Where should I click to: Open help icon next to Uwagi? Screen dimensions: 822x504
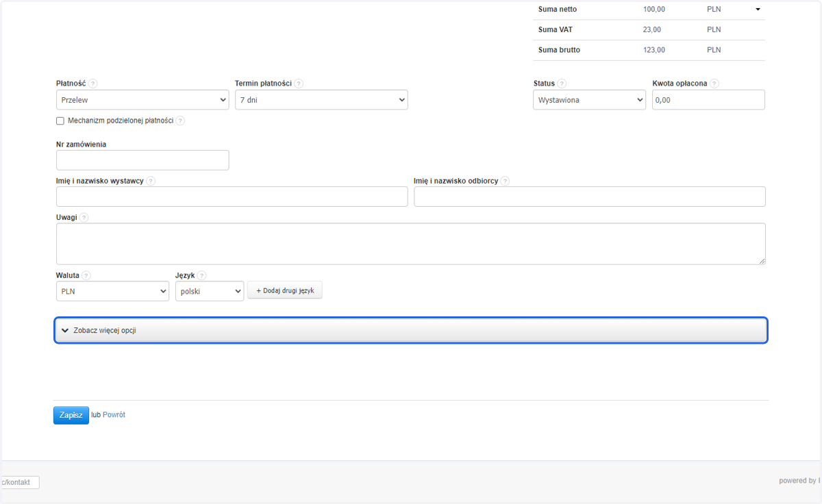(x=84, y=218)
